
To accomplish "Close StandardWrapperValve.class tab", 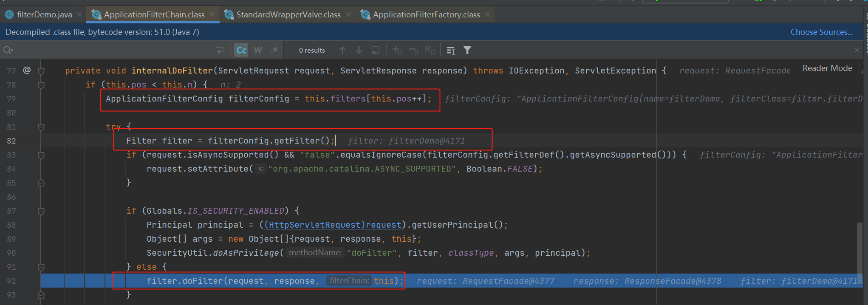I will pos(348,14).
